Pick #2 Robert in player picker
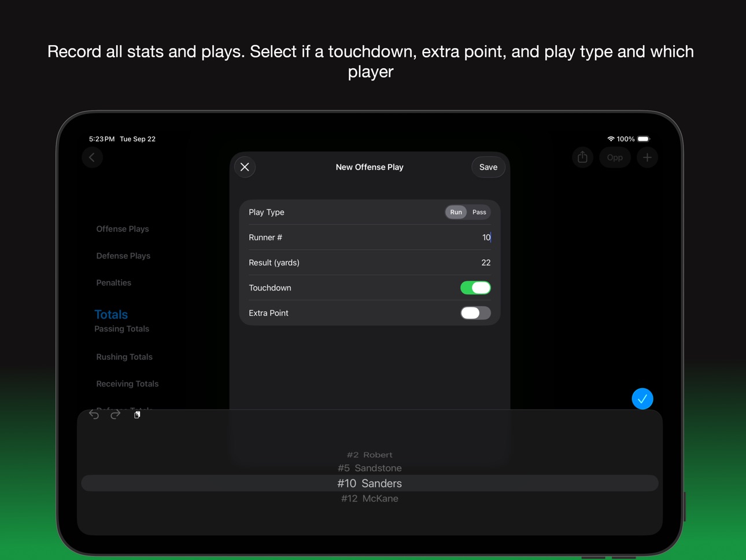 [370, 455]
